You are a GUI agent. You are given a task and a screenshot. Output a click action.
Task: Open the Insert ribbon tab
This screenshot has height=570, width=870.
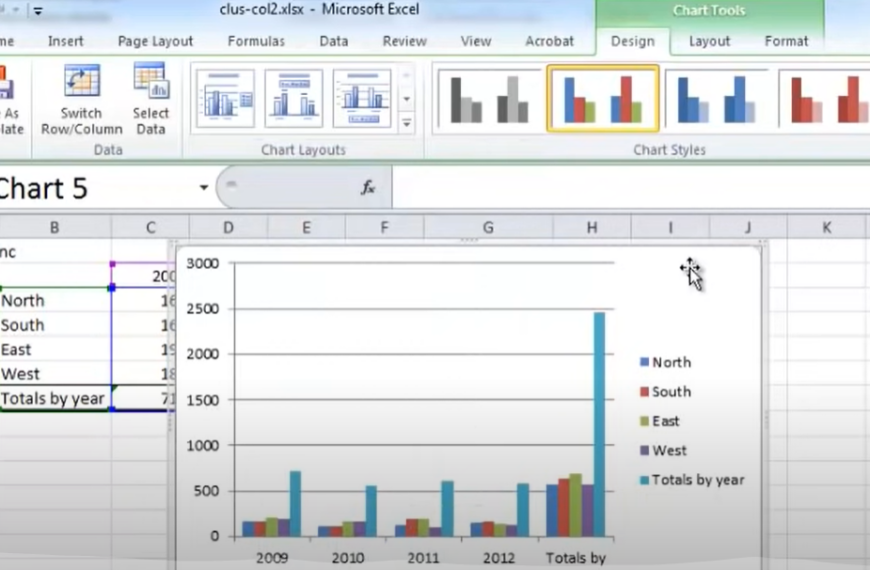(x=65, y=41)
